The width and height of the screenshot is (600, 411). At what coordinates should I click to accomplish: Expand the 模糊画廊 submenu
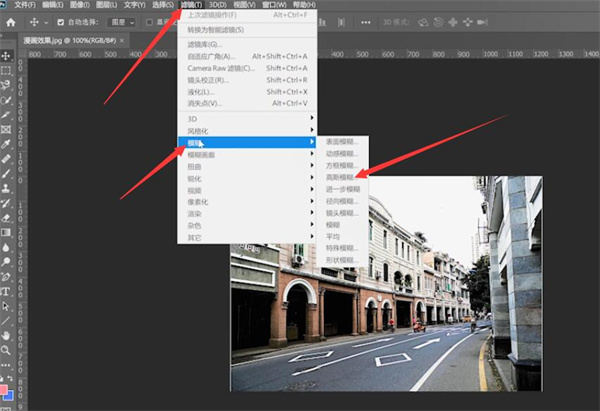(x=247, y=154)
